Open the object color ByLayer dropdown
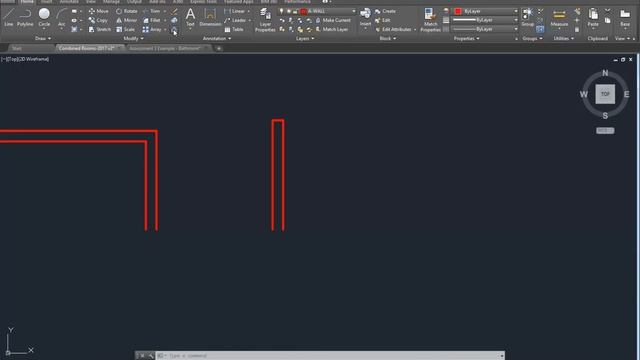Image resolution: width=640 pixels, height=360 pixels. (516, 11)
